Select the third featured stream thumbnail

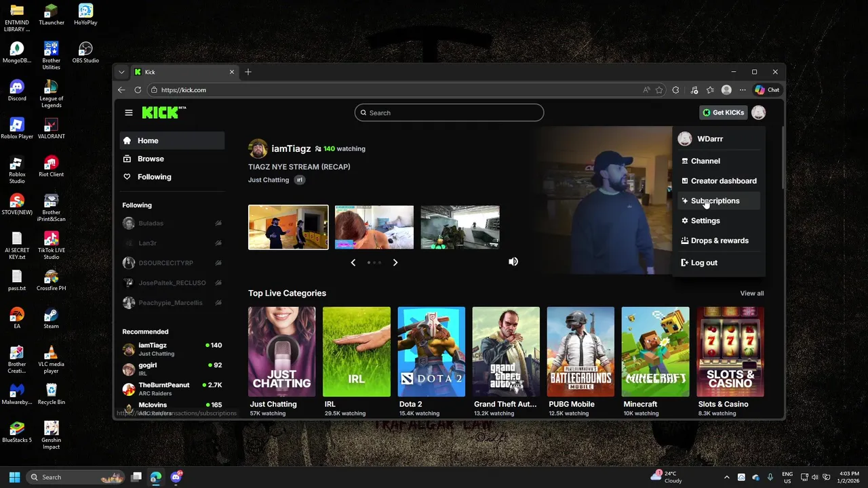(460, 227)
